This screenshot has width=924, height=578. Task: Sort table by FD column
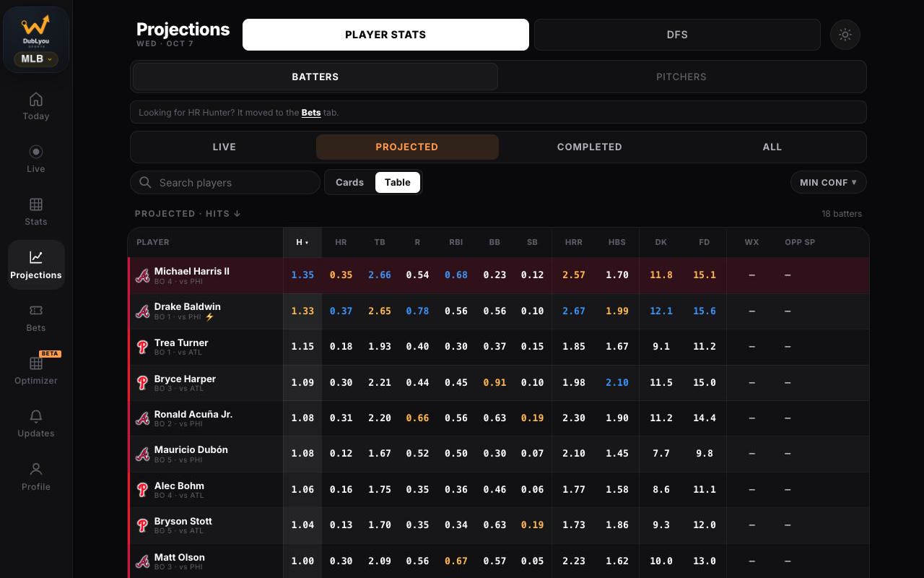[705, 243]
